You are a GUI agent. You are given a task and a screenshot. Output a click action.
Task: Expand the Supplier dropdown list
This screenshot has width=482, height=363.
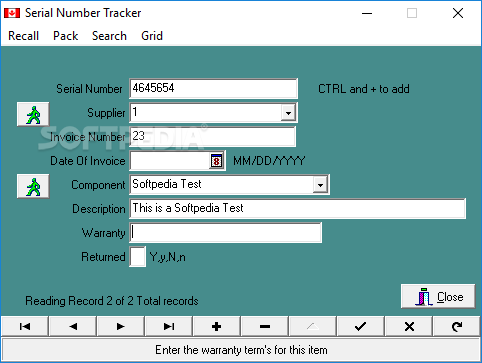point(288,113)
